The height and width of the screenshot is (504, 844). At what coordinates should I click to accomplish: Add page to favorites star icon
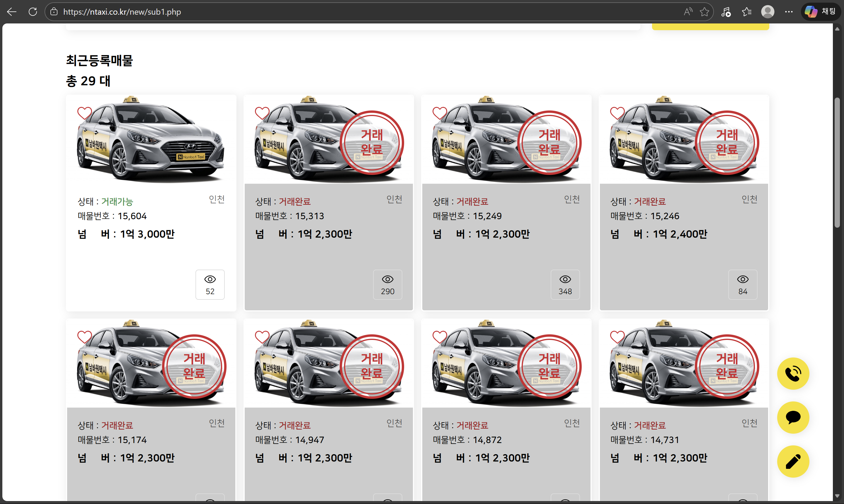click(x=705, y=12)
